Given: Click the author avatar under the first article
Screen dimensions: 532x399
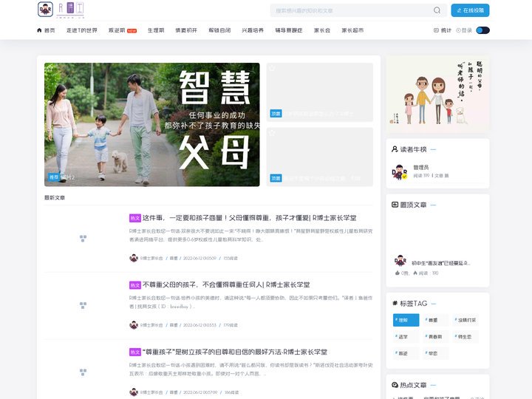Looking at the screenshot, I should 134,258.
